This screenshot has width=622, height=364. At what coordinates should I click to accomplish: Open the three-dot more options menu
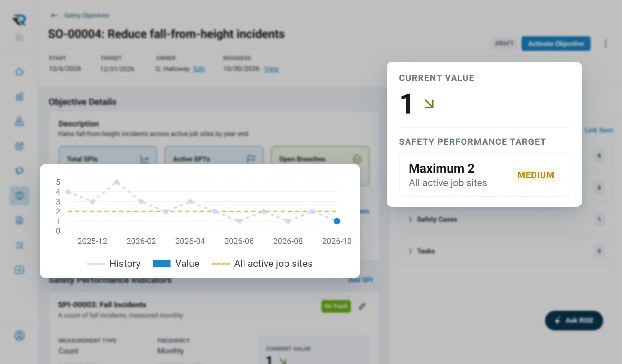tap(605, 44)
